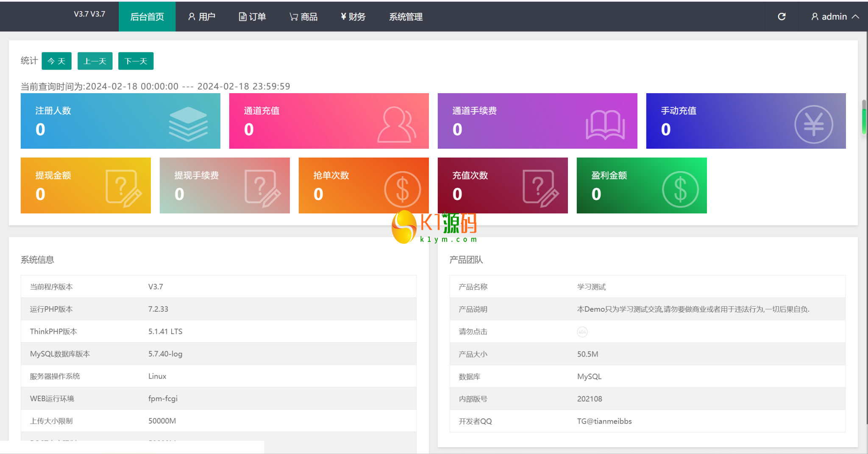The width and height of the screenshot is (868, 454).
Task: Click the dollar icon on 盈利金额 card
Action: (x=680, y=189)
